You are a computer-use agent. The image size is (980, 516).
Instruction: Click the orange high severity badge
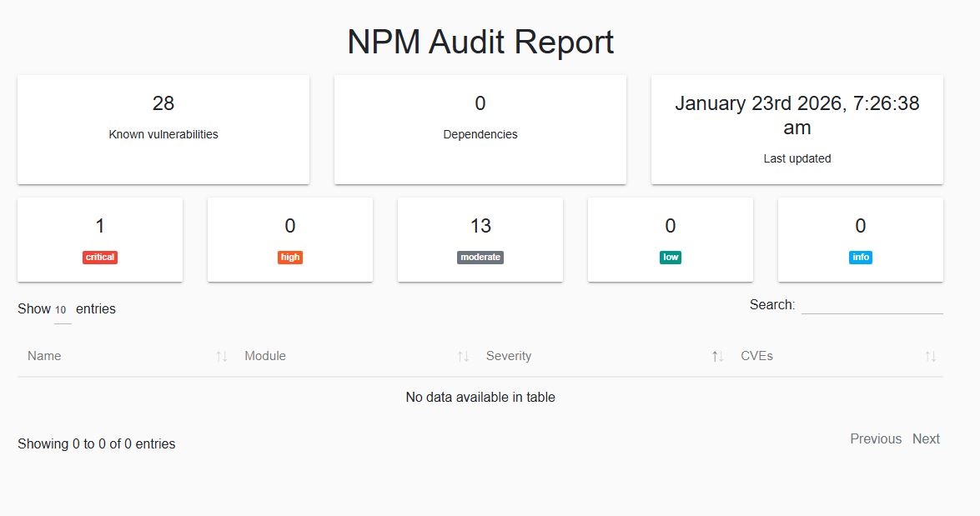(x=290, y=258)
